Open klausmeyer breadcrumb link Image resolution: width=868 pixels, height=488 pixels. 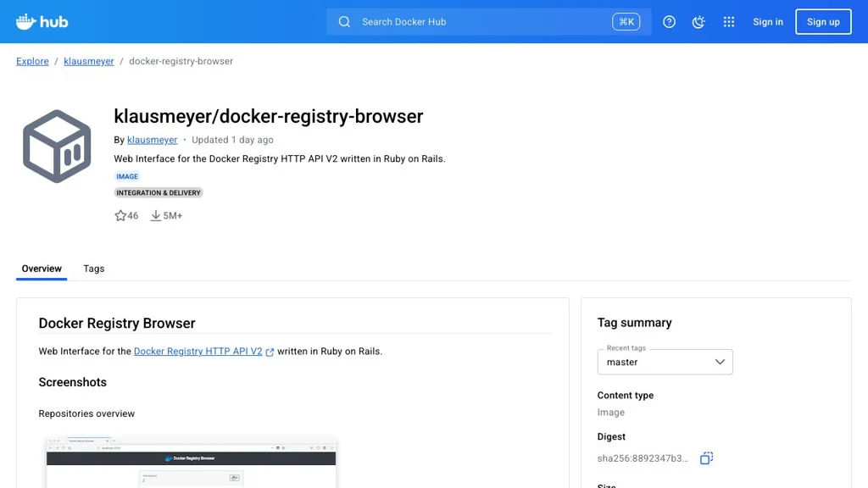(89, 61)
